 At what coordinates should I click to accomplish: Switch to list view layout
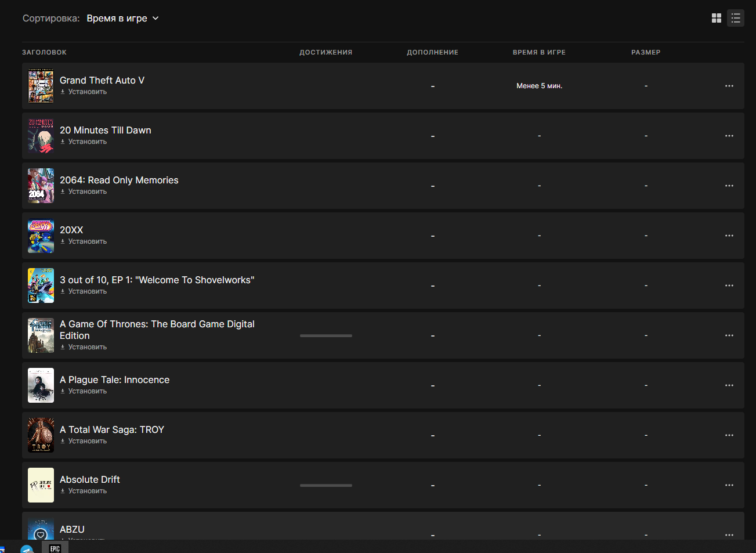click(x=736, y=18)
